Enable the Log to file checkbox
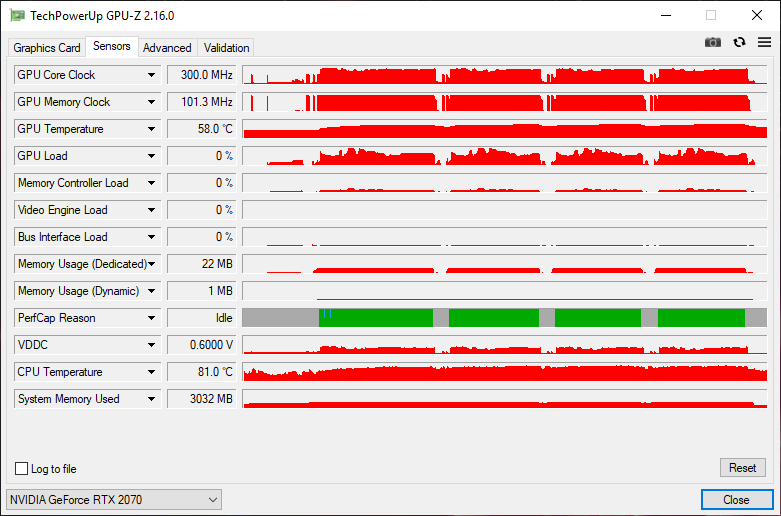Viewport: 781px width, 516px height. 21,469
